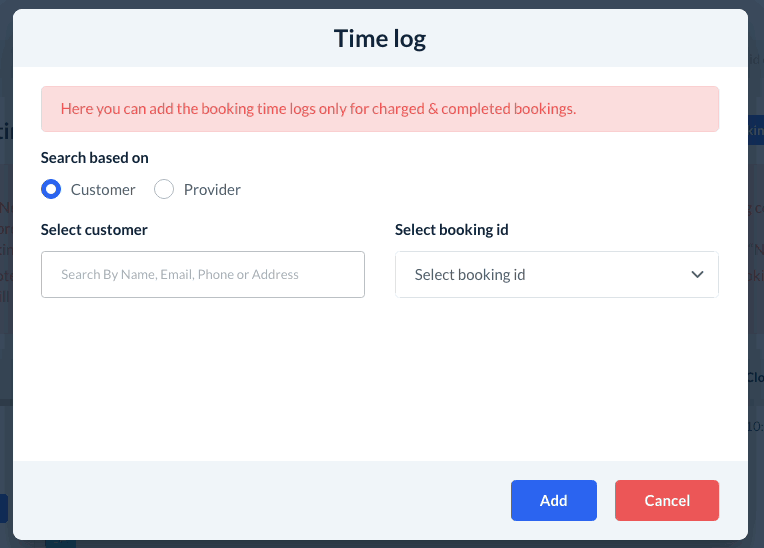Screen dimensions: 764x548
Task: Click the partially hidden blue button at top-right edge
Action: 755,131
